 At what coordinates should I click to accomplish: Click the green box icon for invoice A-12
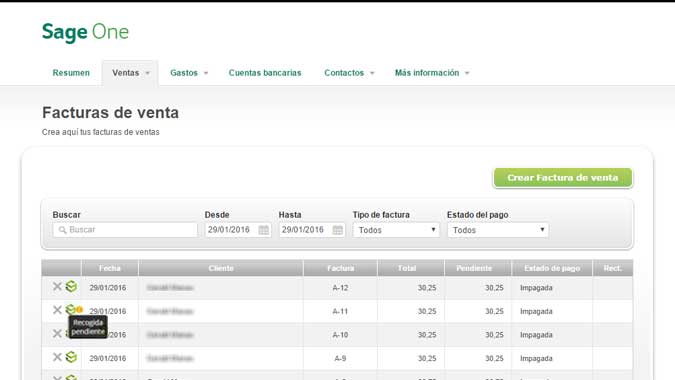point(71,287)
